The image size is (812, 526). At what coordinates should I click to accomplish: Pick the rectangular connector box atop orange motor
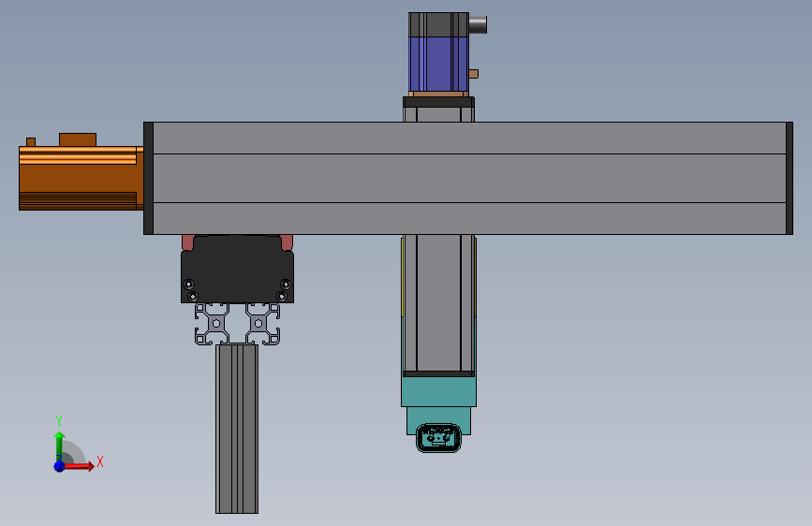(78, 139)
